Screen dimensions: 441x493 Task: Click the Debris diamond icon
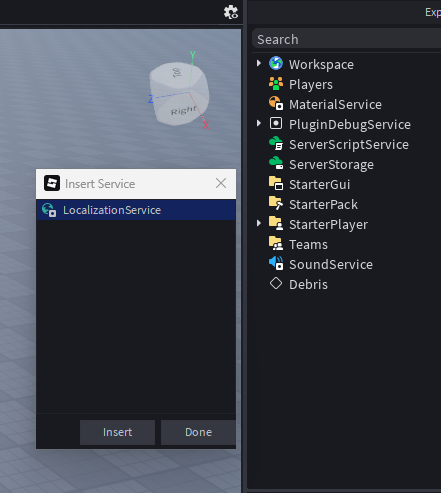276,283
